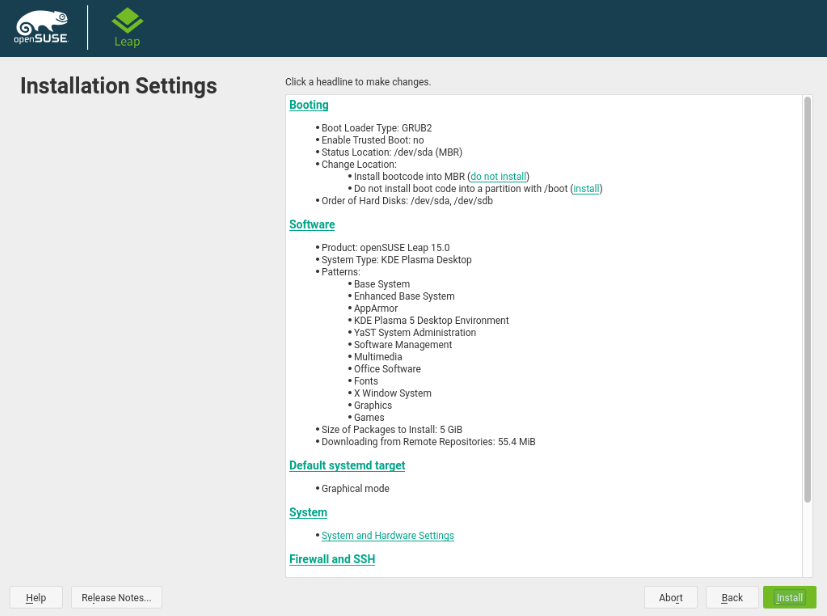
Task: Click the 'Installation Settings' page title
Action: click(x=119, y=86)
